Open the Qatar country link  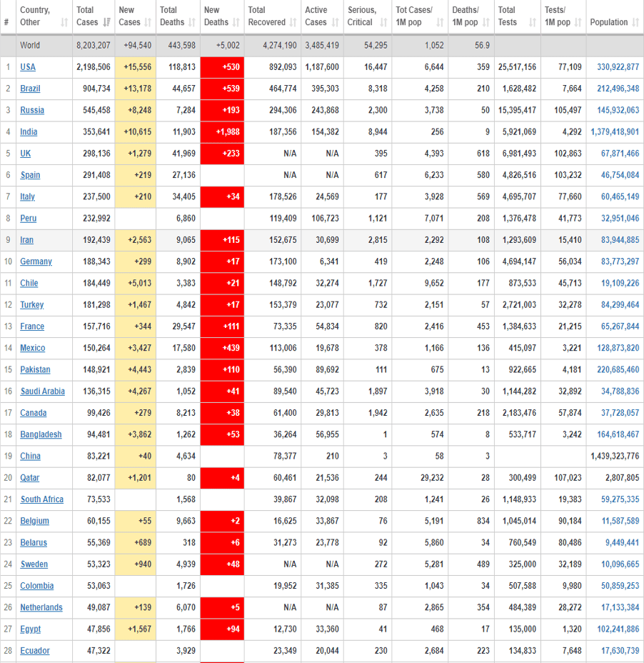(x=29, y=477)
